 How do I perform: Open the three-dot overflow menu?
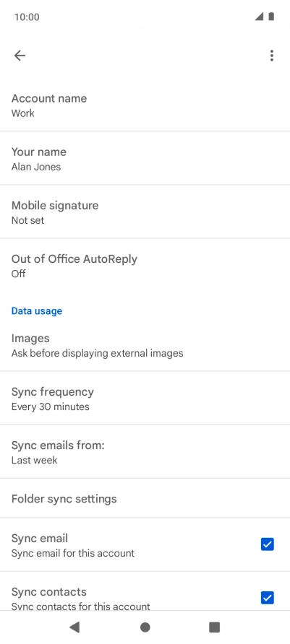(271, 56)
